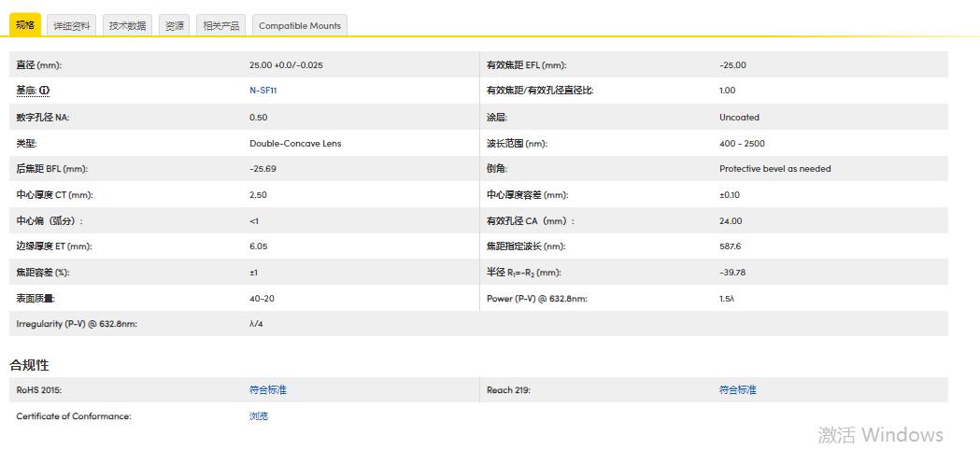Select the 规格 tab
Screen dimensions: 980x450
tap(24, 25)
